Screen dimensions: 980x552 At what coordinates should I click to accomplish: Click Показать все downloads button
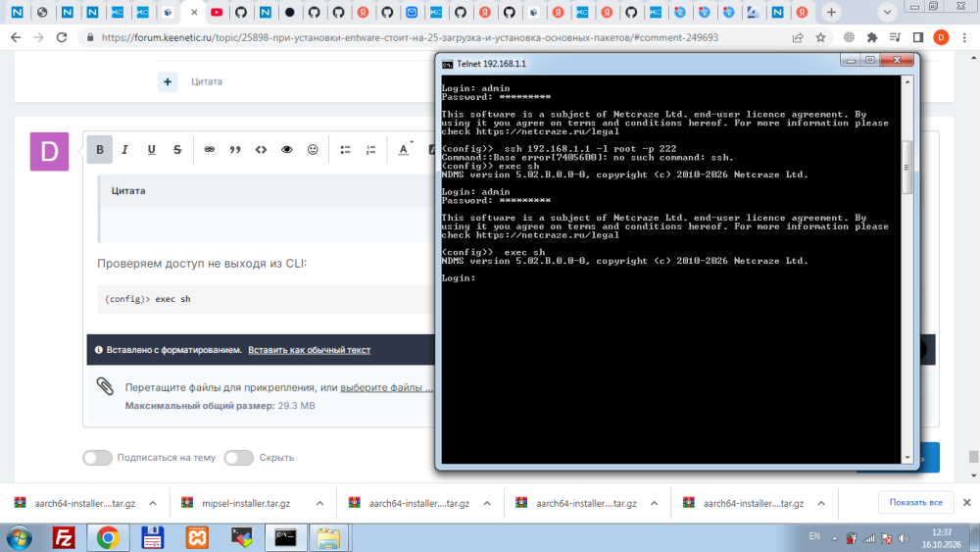(915, 503)
